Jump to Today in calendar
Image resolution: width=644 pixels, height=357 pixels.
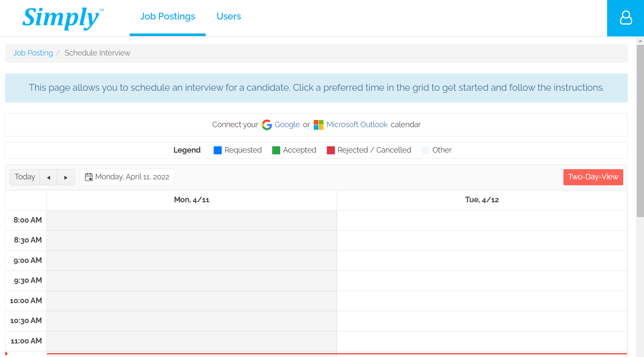(25, 177)
